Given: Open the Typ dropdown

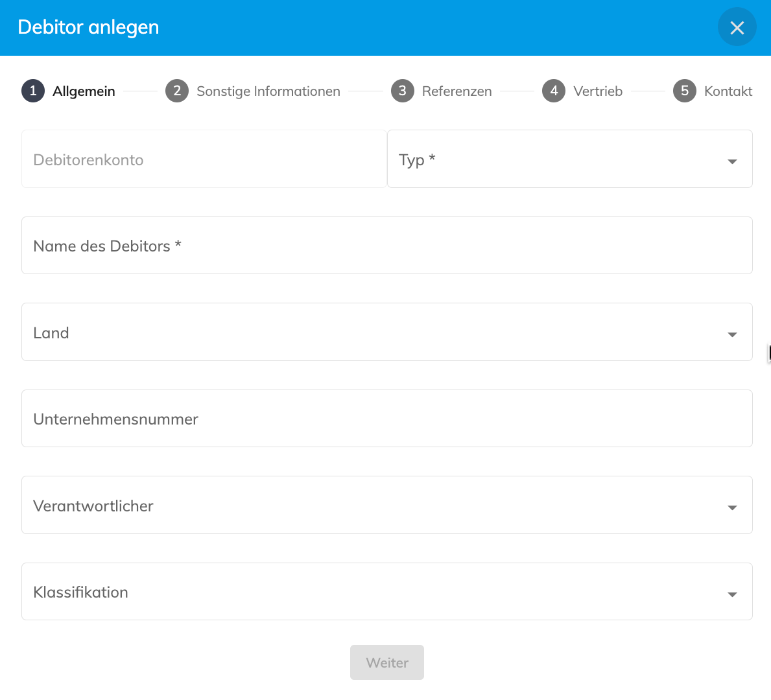Looking at the screenshot, I should (570, 159).
